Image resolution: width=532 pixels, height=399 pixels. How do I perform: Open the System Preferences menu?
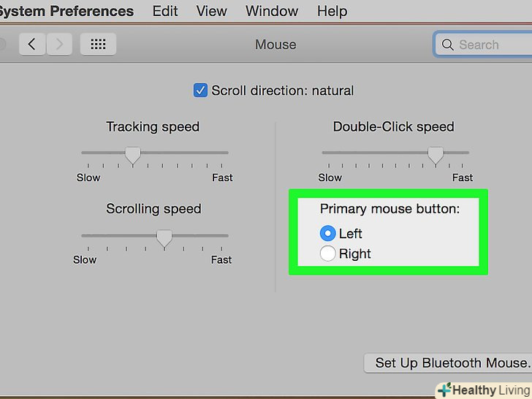(66, 11)
